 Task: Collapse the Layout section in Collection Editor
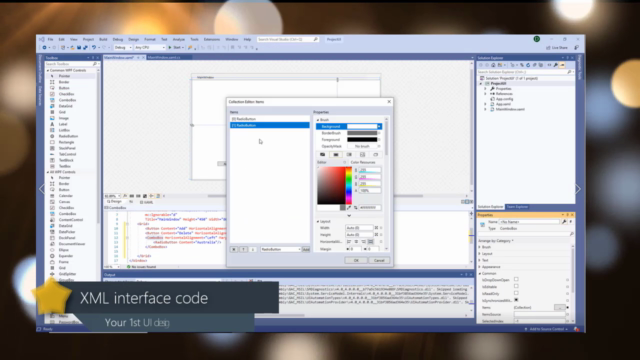(318, 221)
